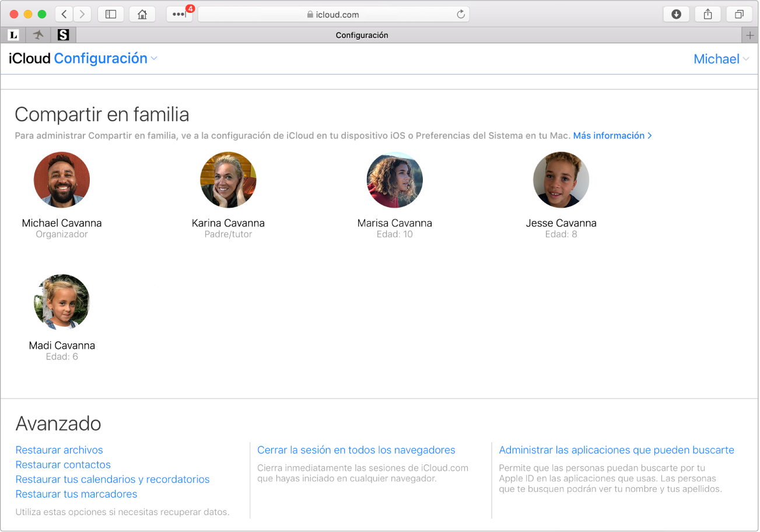Open the airplane pinned tab icon

[37, 35]
